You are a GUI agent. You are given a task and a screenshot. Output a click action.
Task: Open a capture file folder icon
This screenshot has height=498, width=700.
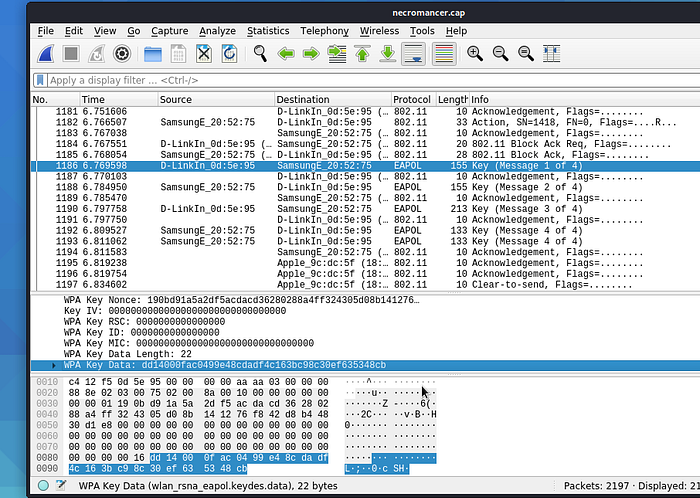pyautogui.click(x=152, y=54)
